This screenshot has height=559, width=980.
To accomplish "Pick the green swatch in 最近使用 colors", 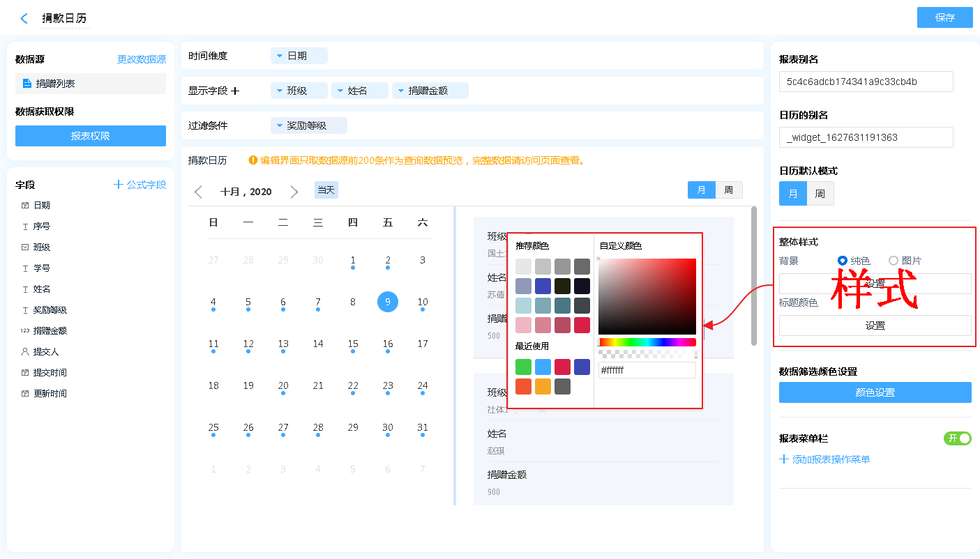I will (523, 367).
